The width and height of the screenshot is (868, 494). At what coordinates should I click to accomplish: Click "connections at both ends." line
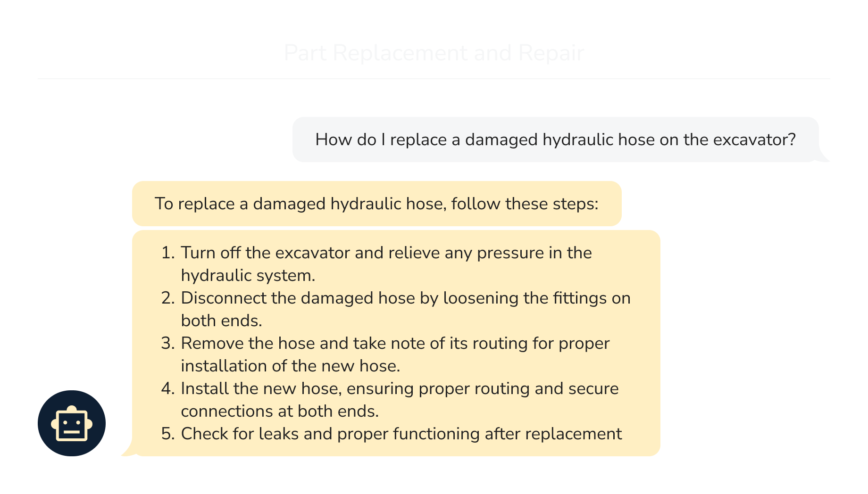click(x=280, y=412)
